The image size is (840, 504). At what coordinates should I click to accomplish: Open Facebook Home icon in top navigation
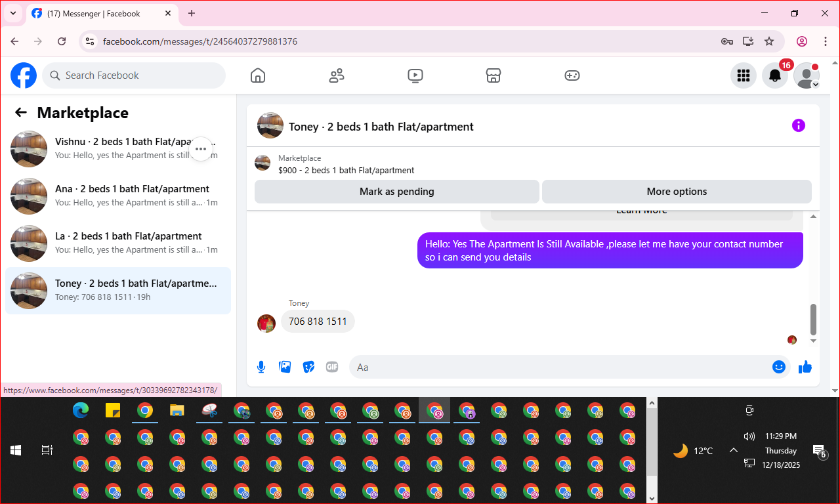pos(258,75)
